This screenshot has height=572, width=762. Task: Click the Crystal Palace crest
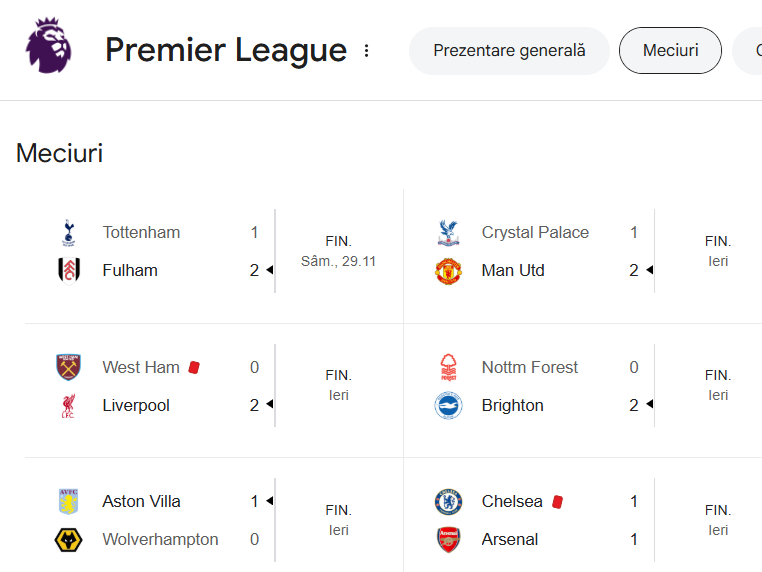pos(448,233)
